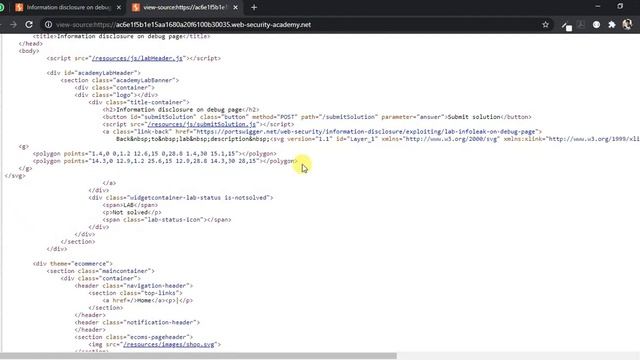The width and height of the screenshot is (640, 360).
Task: Open the /resources/js/labHeader.js link
Action: pyautogui.click(x=138, y=58)
